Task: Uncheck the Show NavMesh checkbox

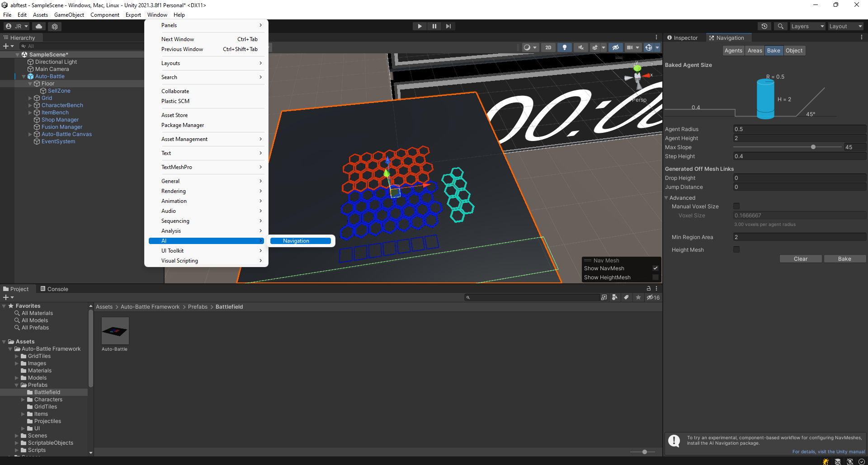Action: pyautogui.click(x=656, y=268)
